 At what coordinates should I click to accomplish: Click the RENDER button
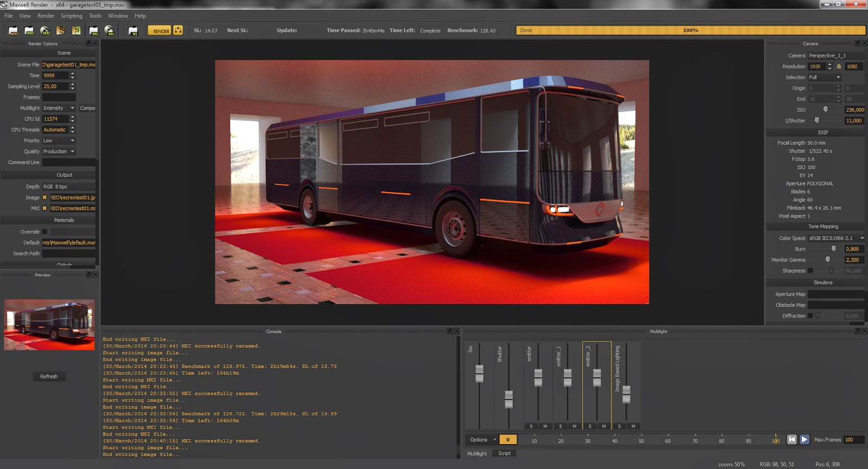(x=159, y=31)
